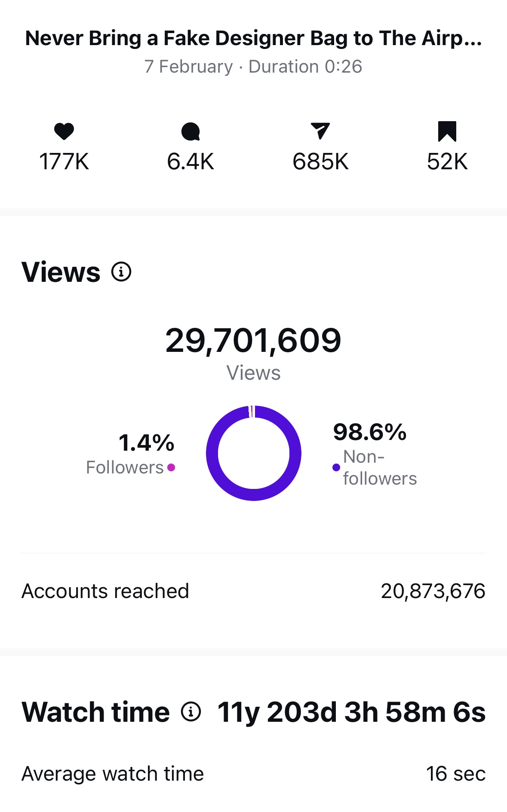Tap the 52K saves count
Viewport: 507px width, 812px height.
tap(447, 162)
